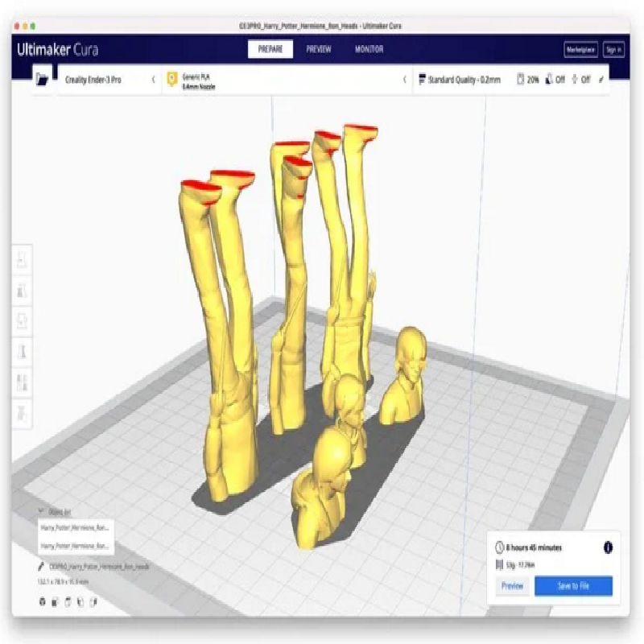Click the adhesion Off icon
Viewport: 644px width, 644px height.
coord(575,79)
